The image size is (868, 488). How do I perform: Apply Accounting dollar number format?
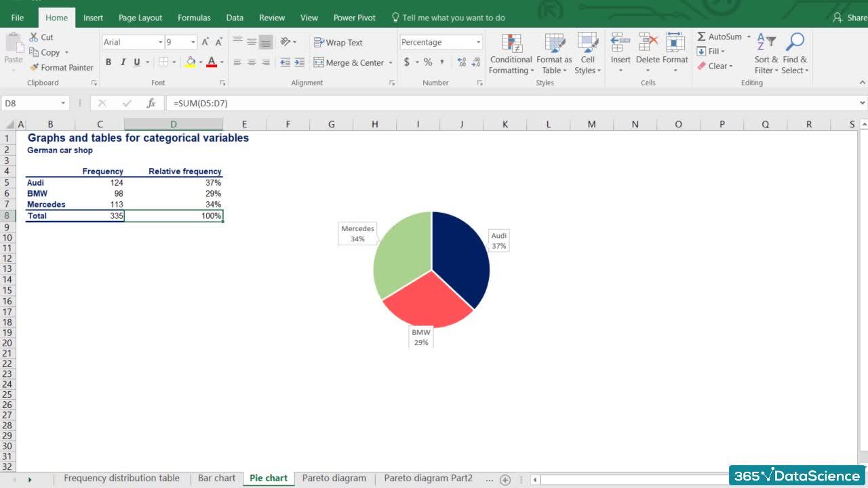point(407,62)
